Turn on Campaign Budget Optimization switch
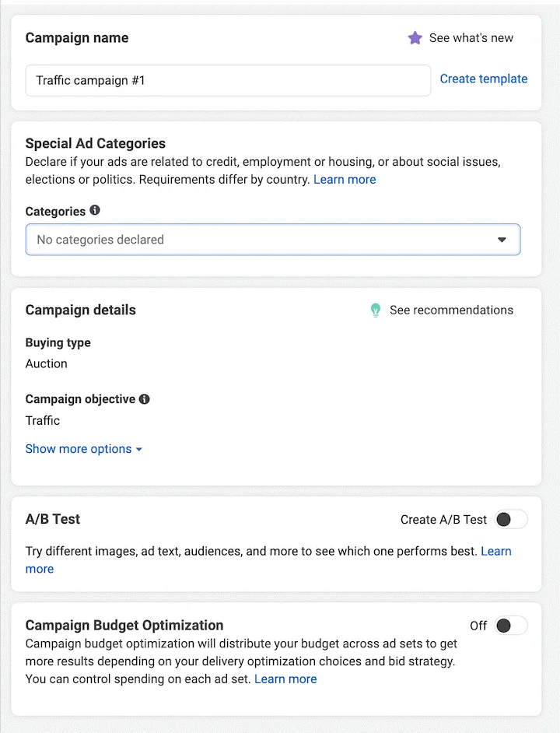The image size is (560, 733). coord(510,626)
